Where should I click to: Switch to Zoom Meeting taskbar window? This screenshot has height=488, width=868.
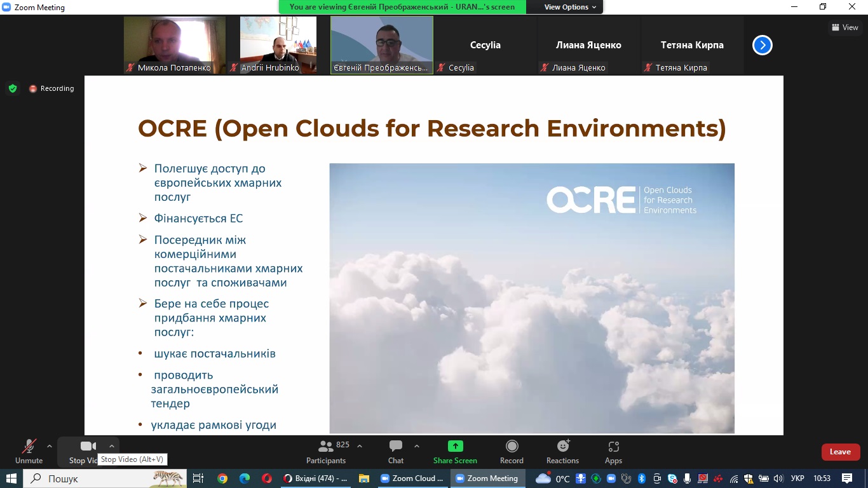point(488,478)
